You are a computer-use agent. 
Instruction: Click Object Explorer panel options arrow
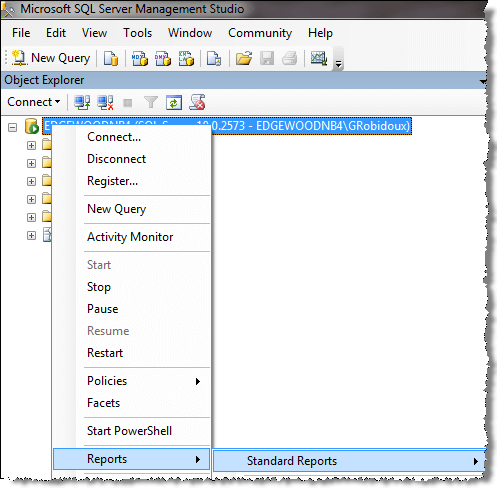pyautogui.click(x=482, y=81)
